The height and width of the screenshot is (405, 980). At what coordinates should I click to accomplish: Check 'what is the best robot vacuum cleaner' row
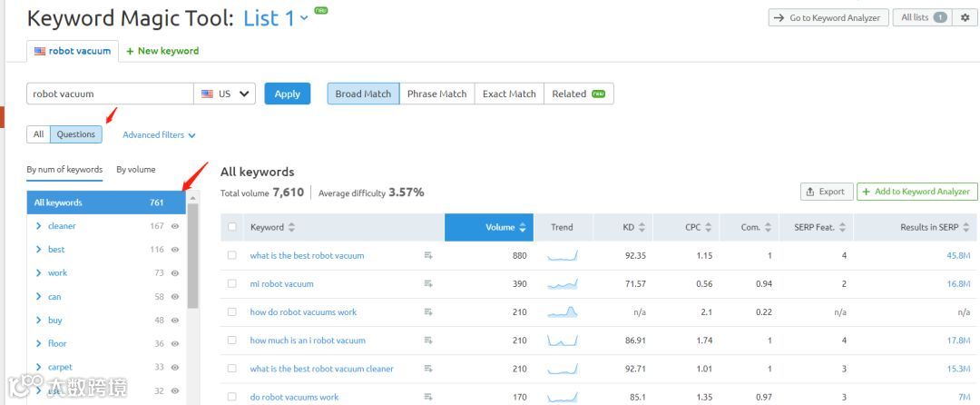(x=232, y=369)
